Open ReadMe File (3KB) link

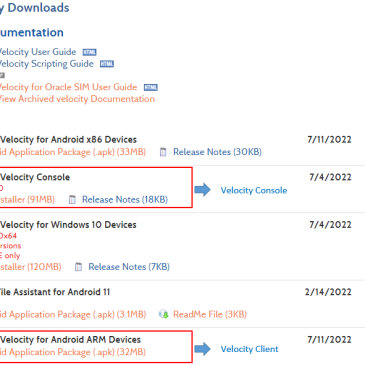pyautogui.click(x=210, y=314)
